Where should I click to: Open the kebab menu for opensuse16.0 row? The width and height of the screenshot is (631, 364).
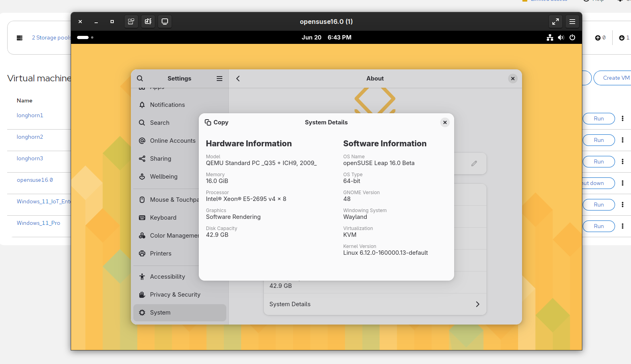623,183
